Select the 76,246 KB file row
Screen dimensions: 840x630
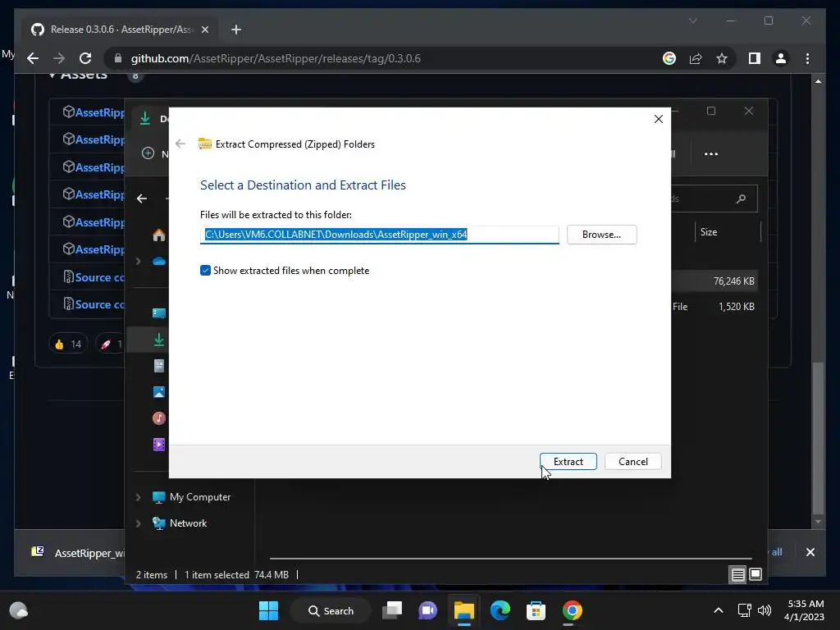714,281
